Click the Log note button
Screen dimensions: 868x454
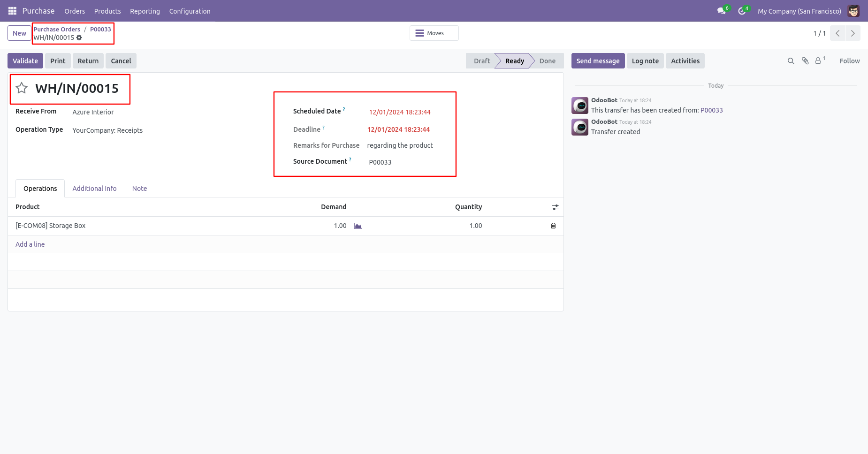[x=645, y=61]
